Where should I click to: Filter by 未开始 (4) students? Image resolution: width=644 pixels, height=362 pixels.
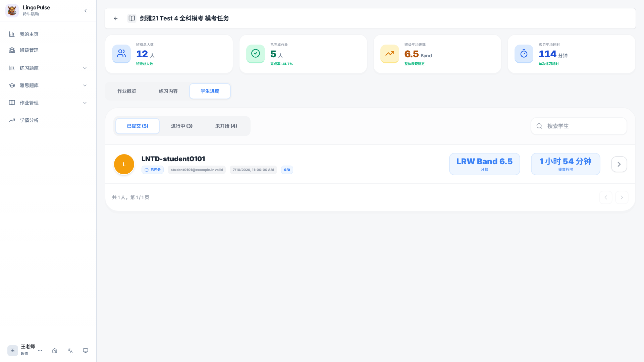[x=226, y=126]
